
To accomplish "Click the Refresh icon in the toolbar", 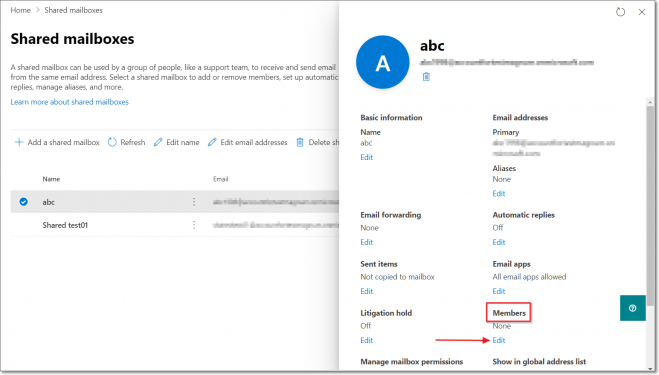I will tap(112, 142).
